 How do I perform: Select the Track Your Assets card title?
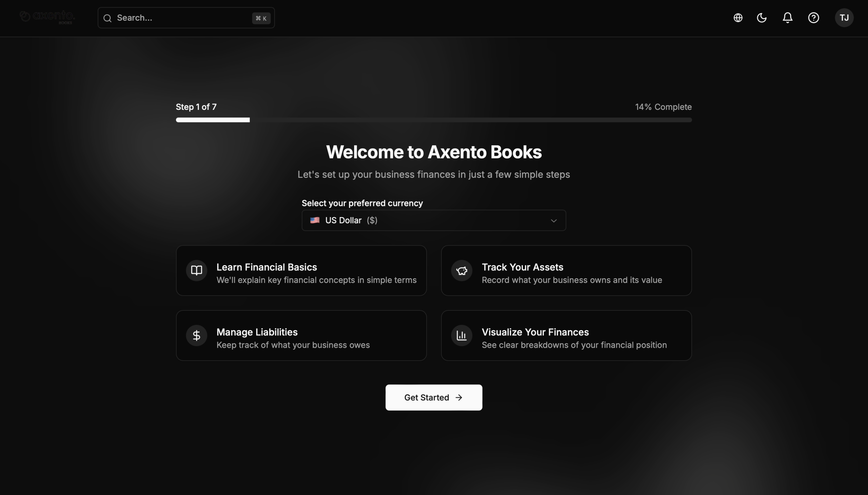tap(522, 267)
